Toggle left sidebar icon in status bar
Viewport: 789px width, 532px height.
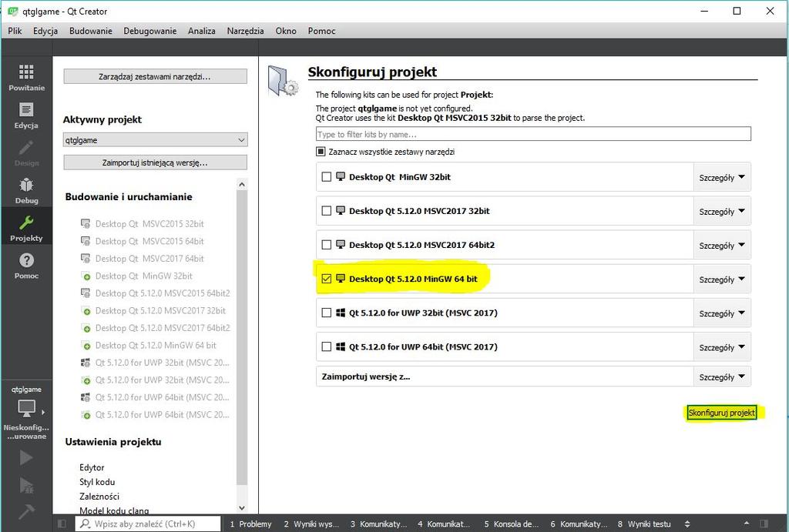(x=62, y=524)
